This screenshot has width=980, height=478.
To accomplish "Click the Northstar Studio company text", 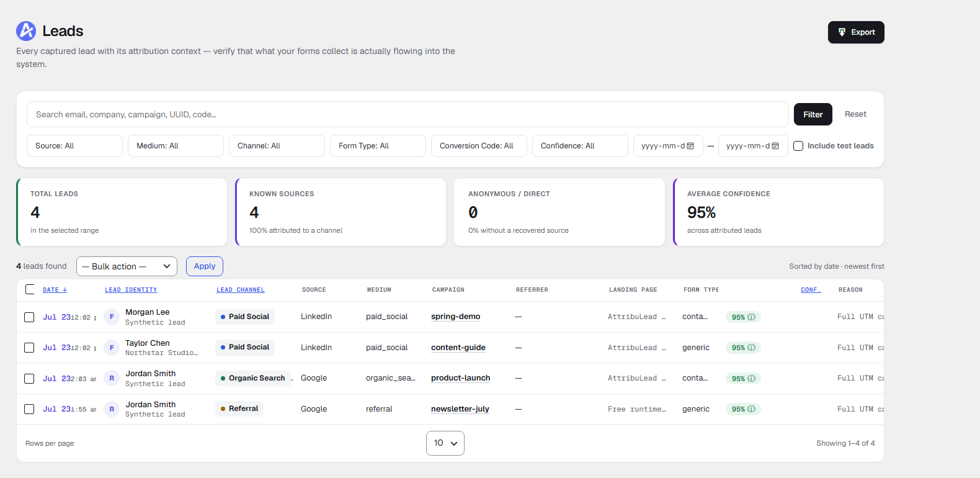I will (161, 353).
